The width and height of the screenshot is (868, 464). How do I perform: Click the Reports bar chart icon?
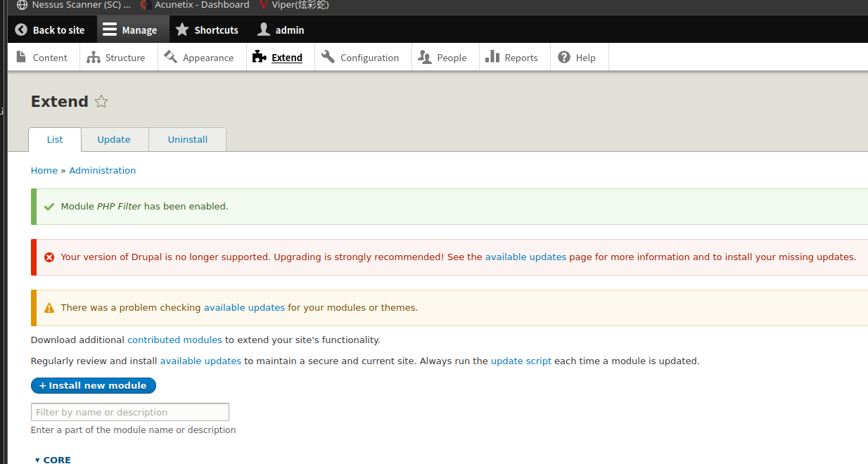(492, 57)
